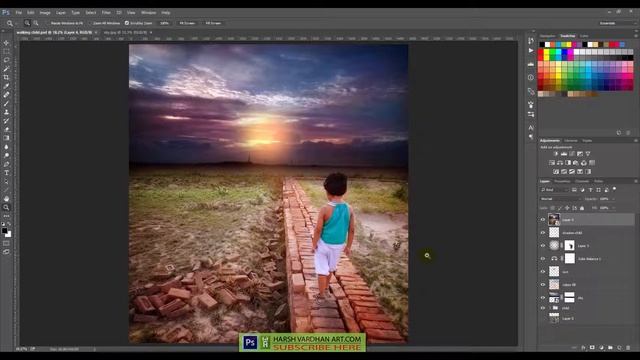
Task: Add a Color Balance adjustment from Adjustments panel
Action: click(x=560, y=163)
